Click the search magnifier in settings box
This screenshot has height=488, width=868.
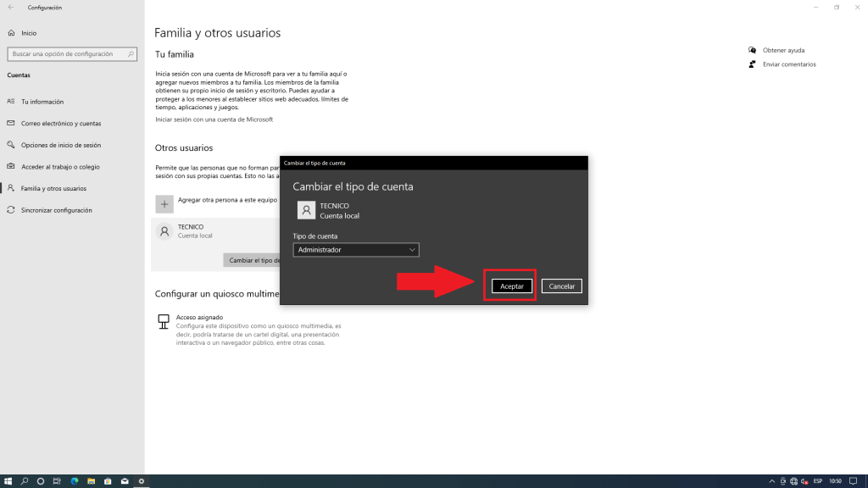point(131,54)
